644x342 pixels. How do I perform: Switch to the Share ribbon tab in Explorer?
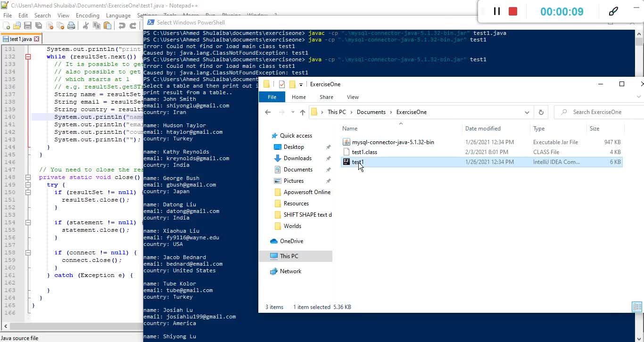click(x=326, y=97)
